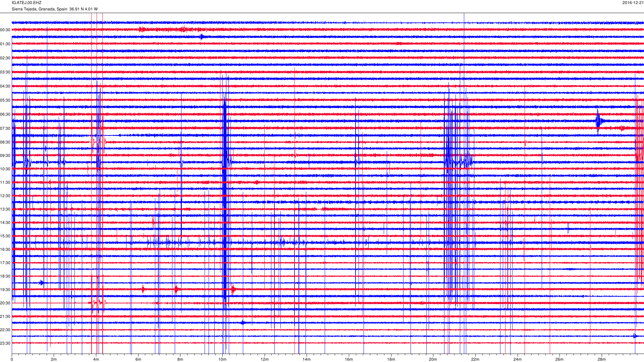Click the 08:30 time label

[5, 142]
